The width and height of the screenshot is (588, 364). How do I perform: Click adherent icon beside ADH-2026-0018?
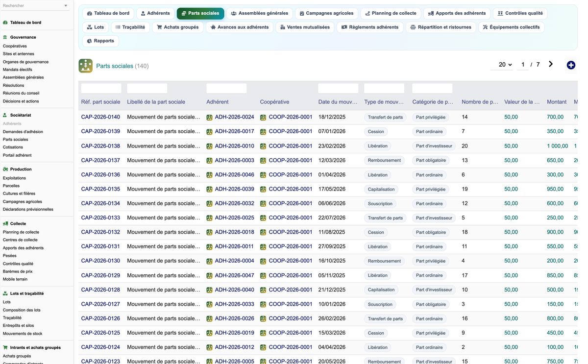210,233
